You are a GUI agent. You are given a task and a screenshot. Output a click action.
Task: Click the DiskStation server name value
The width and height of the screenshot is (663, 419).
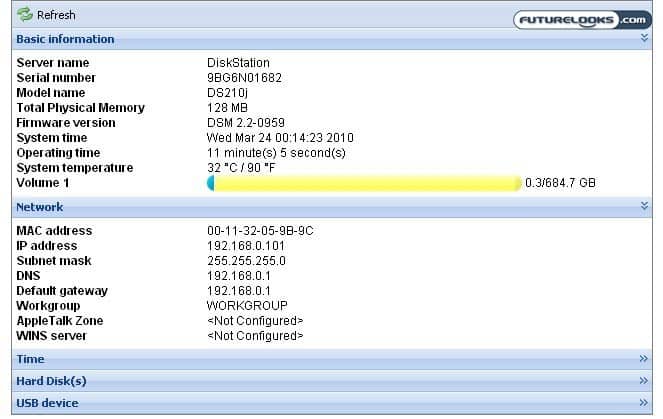pyautogui.click(x=238, y=63)
